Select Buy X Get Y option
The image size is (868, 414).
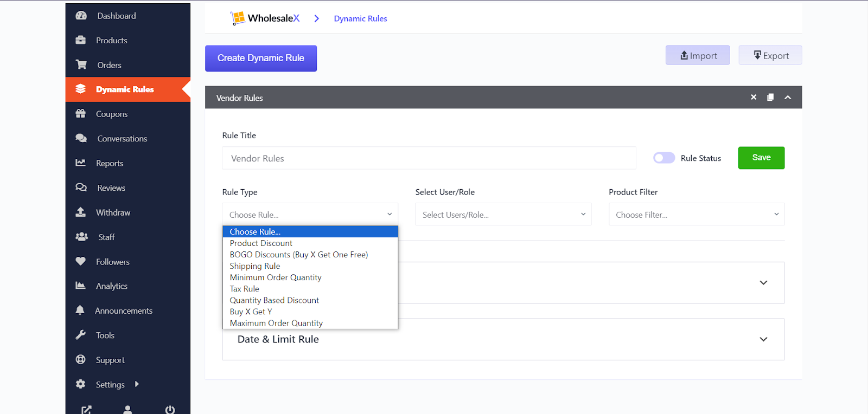[310, 312]
